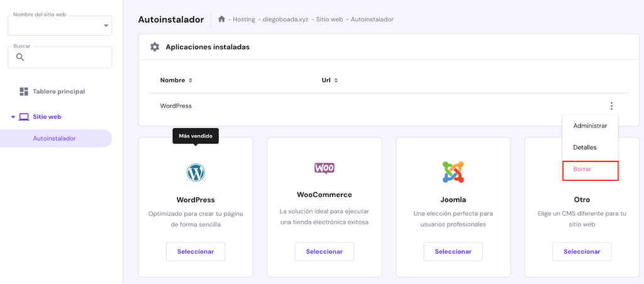This screenshot has height=284, width=644.
Task: Click the Joomla logo icon
Action: pyautogui.click(x=453, y=172)
